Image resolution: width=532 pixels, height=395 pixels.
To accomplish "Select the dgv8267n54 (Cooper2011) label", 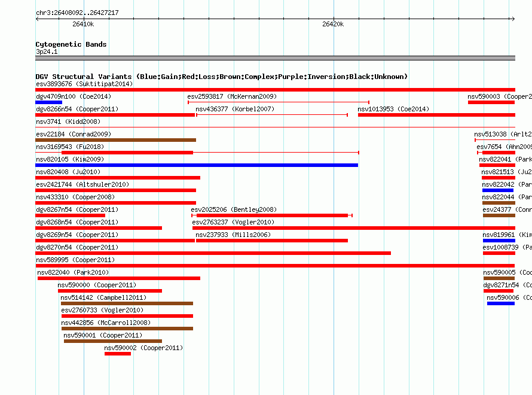I will tap(77, 209).
